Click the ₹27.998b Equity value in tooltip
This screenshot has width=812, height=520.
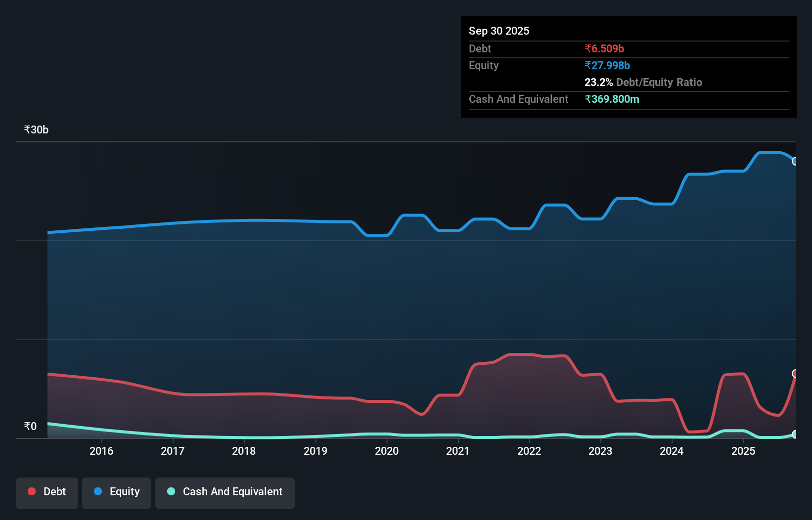coord(607,65)
